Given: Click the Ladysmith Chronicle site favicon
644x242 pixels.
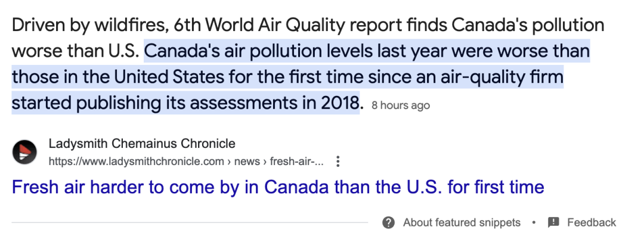Looking at the screenshot, I should click(24, 152).
